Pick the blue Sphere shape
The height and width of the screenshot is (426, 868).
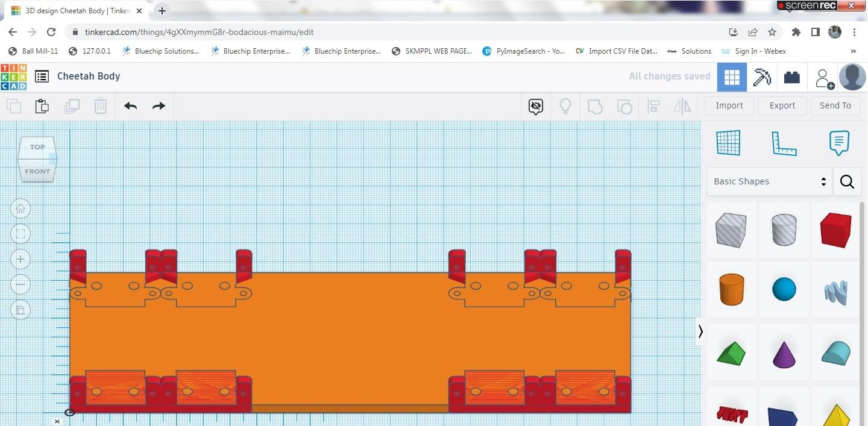click(784, 289)
